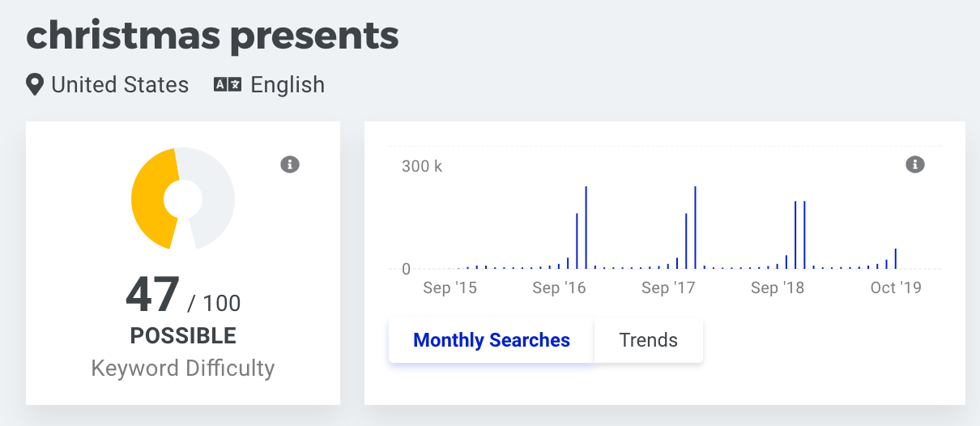Click the English language label
980x426 pixels.
288,85
